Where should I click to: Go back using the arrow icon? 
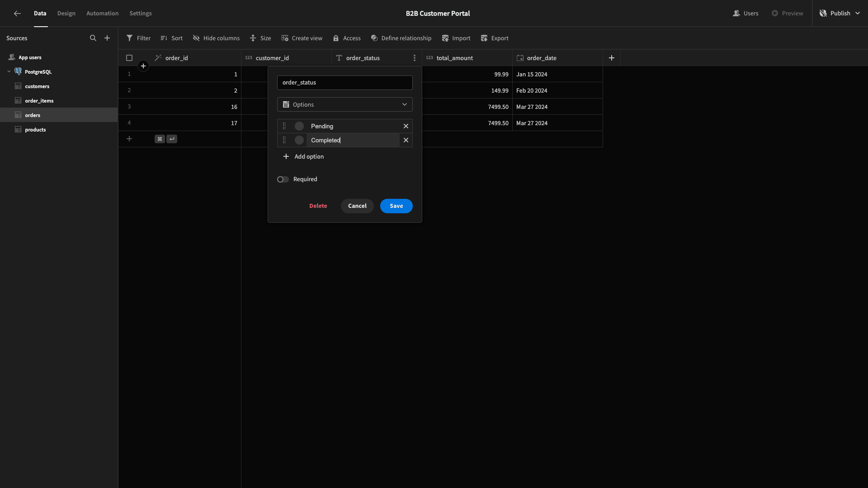click(17, 14)
